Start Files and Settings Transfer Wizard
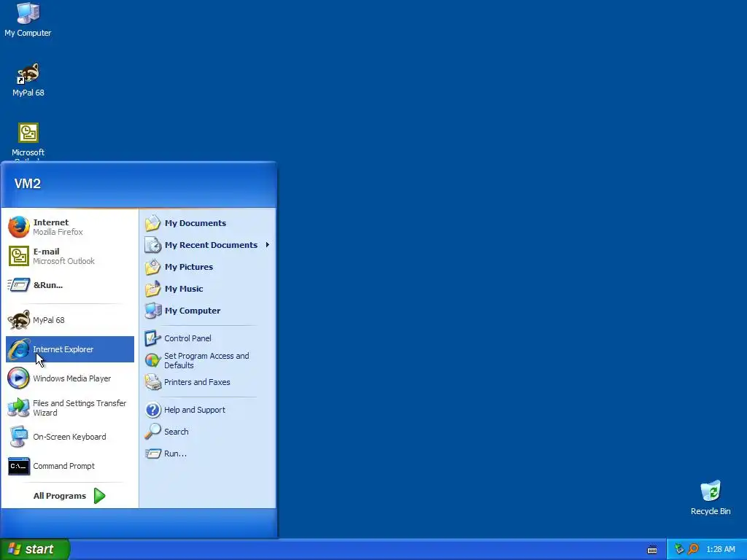 (70, 408)
